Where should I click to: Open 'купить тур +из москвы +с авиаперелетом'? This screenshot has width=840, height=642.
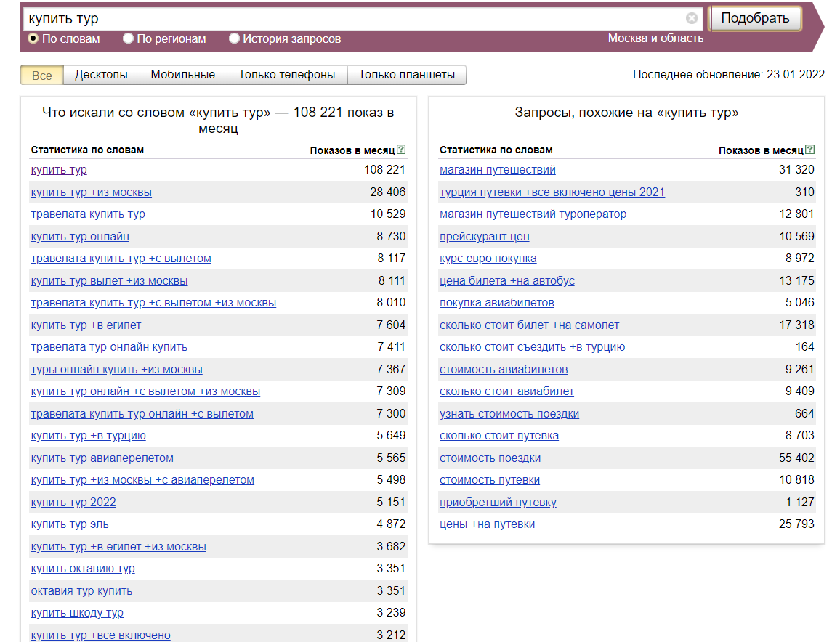[x=142, y=481]
